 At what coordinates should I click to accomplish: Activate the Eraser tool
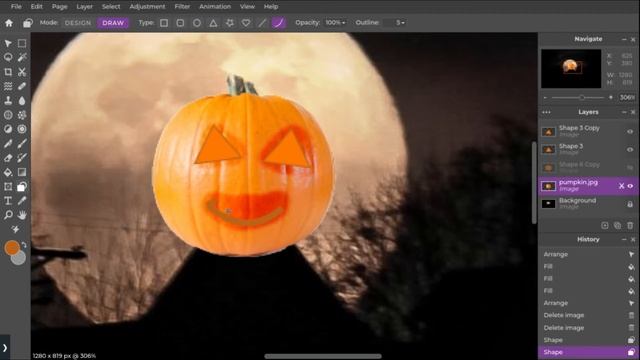click(x=8, y=158)
